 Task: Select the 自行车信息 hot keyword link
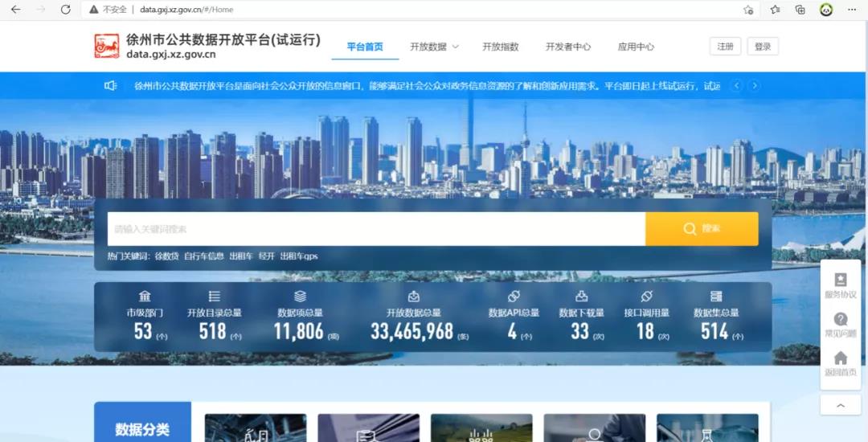(203, 256)
